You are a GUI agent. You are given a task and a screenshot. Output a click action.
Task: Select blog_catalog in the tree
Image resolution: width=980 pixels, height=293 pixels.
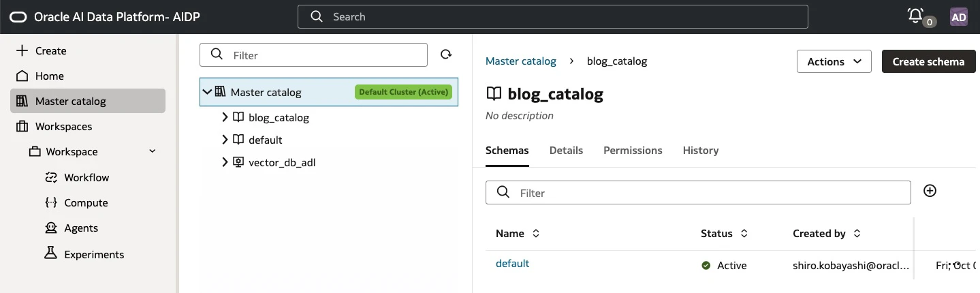279,117
